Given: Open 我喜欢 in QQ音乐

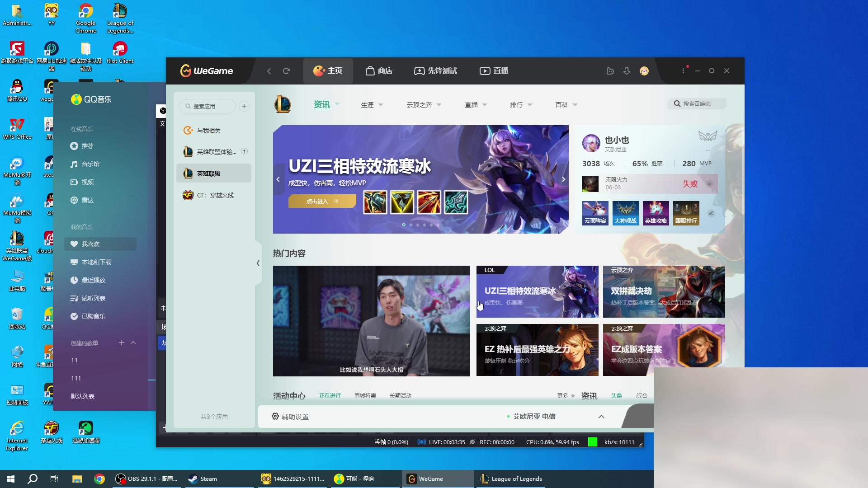Looking at the screenshot, I should coord(100,244).
